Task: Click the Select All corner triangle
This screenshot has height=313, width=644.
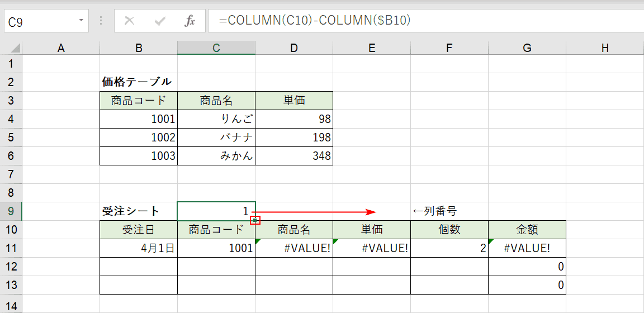Action: tap(15, 49)
